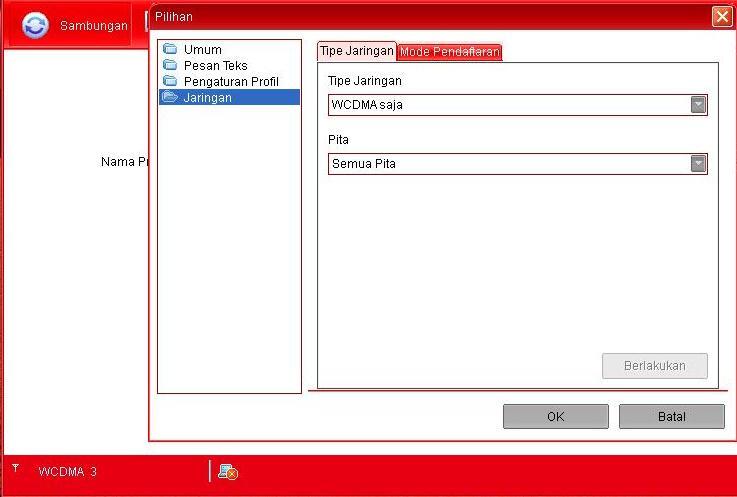Click the Jaringan open folder icon
This screenshot has width=737, height=497.
[x=170, y=97]
